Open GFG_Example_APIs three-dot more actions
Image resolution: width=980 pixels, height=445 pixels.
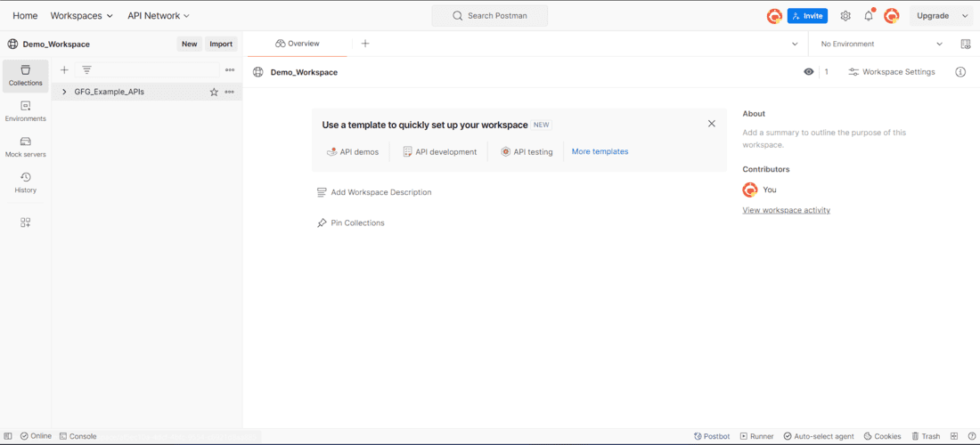[230, 92]
